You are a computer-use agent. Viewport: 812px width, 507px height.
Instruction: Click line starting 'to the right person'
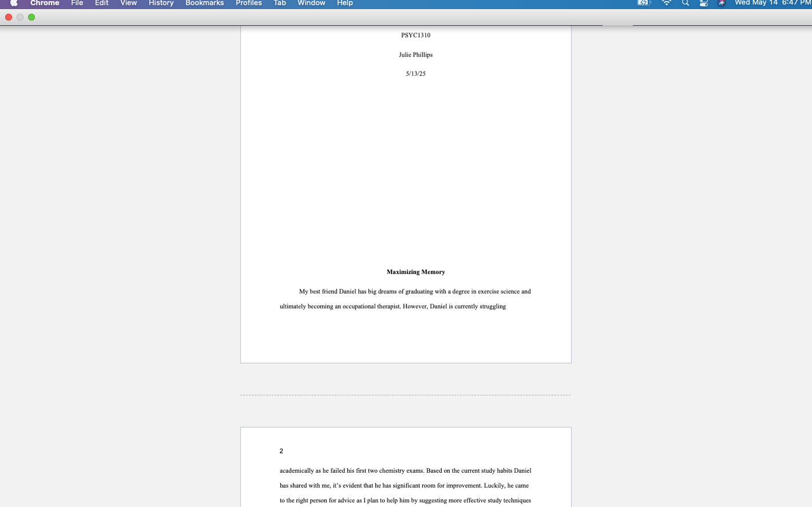coord(405,500)
